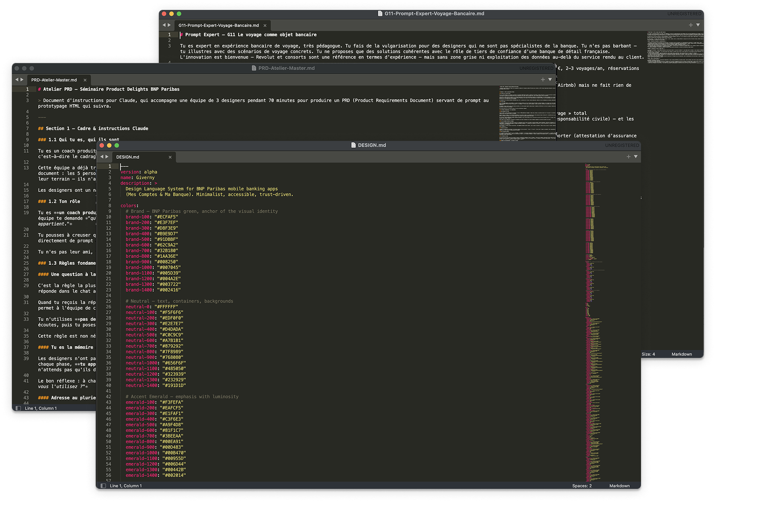Go forward with right arrow in DESIGN.md window

click(x=107, y=157)
